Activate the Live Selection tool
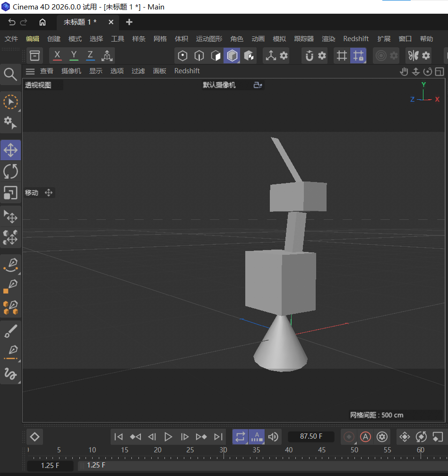448x476 pixels. [10, 102]
